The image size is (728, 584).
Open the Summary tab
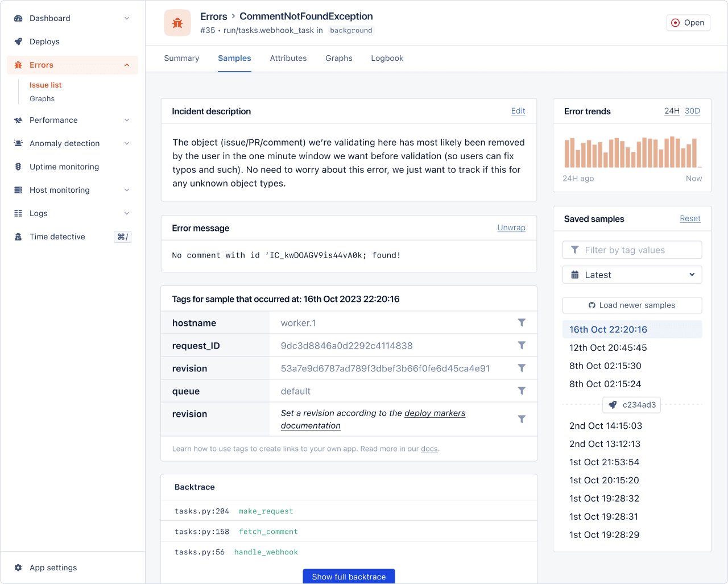(x=181, y=58)
